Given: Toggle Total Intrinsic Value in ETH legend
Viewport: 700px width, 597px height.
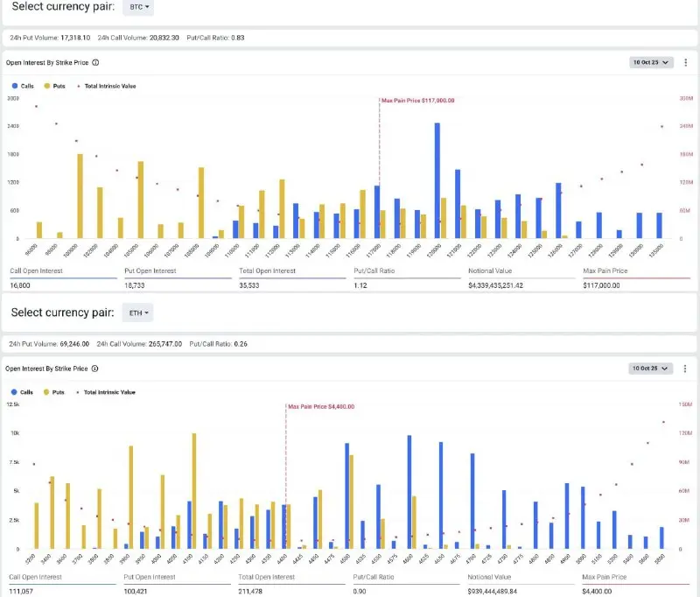Looking at the screenshot, I should (x=105, y=392).
